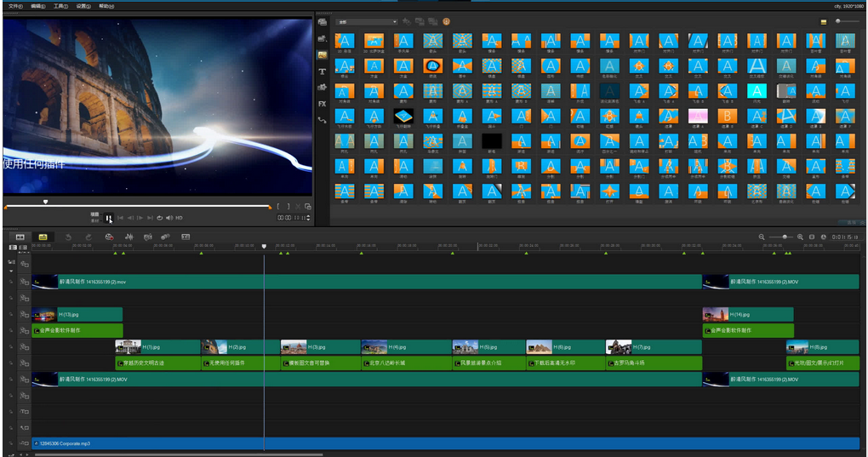This screenshot has width=868, height=457.
Task: Expand the track options arrow under track manager
Action: [11, 271]
